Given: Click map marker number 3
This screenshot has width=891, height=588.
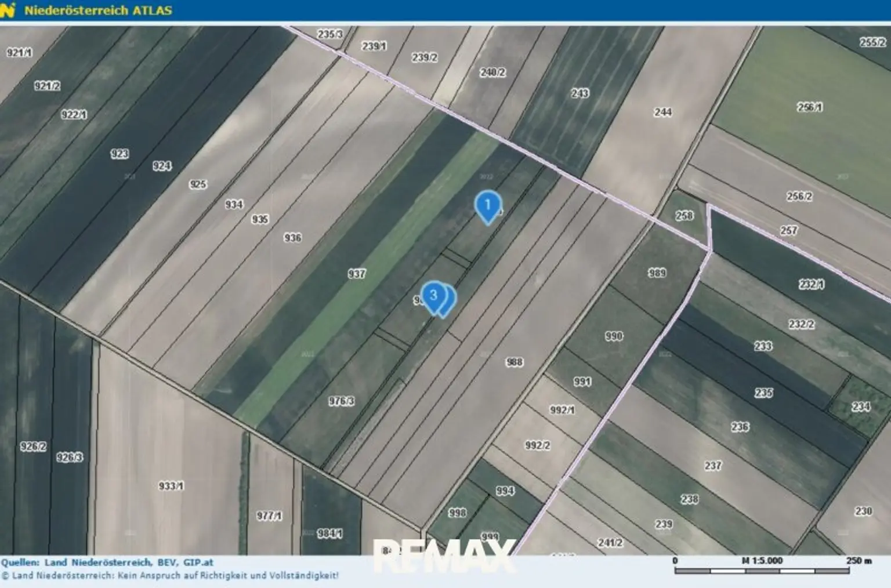Looking at the screenshot, I should pos(433,296).
